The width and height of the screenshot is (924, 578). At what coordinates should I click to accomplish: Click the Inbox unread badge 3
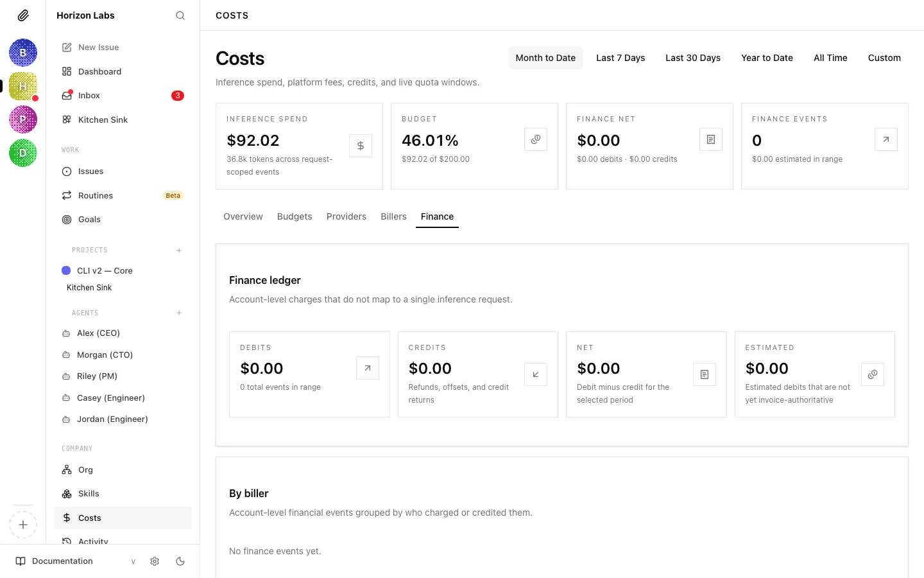(x=178, y=96)
